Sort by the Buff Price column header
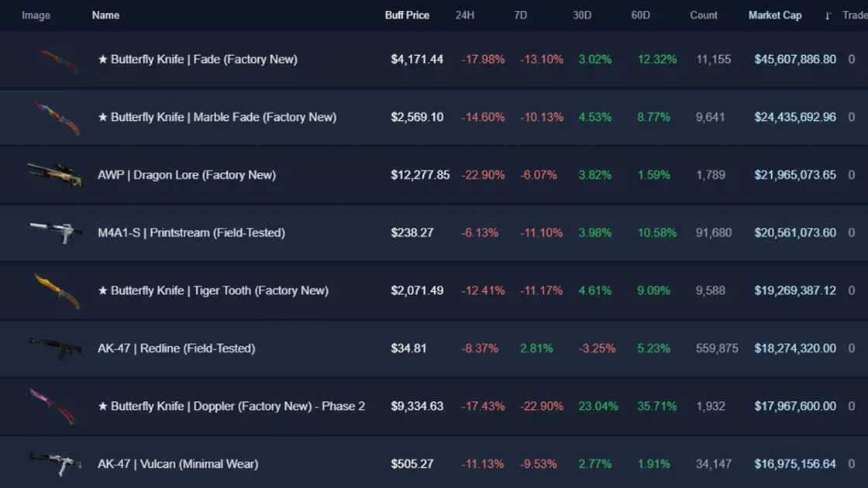 click(x=407, y=15)
